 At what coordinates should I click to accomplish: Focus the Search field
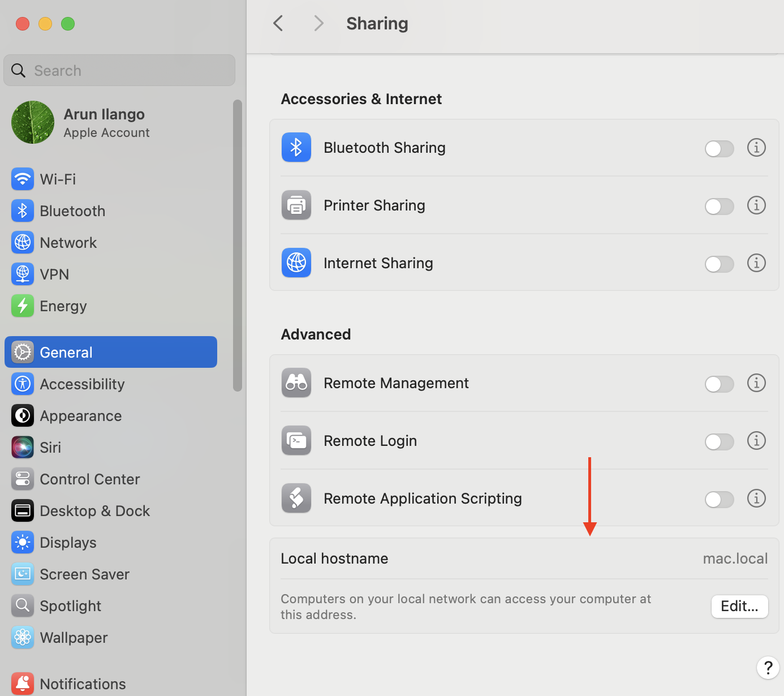119,70
